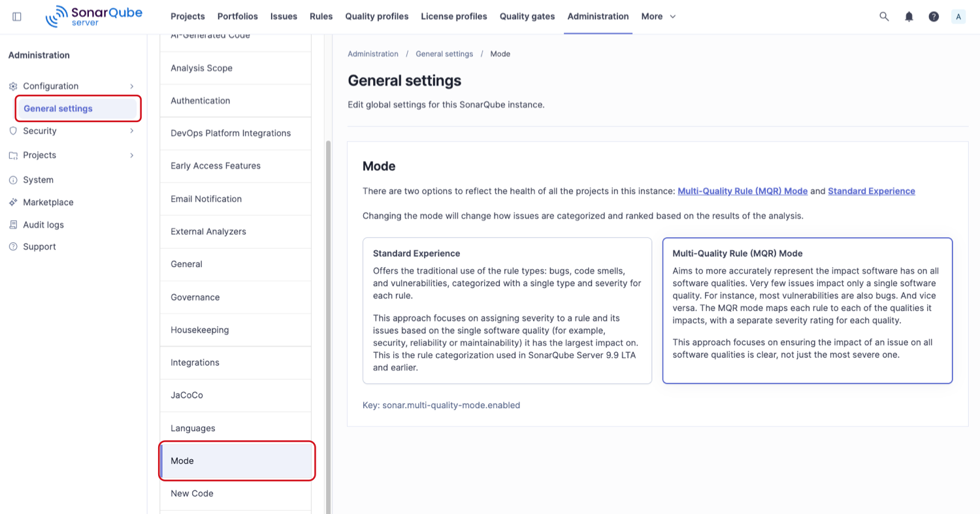Viewport: 980px width, 514px height.
Task: Open the search magnifier icon
Action: pos(884,16)
